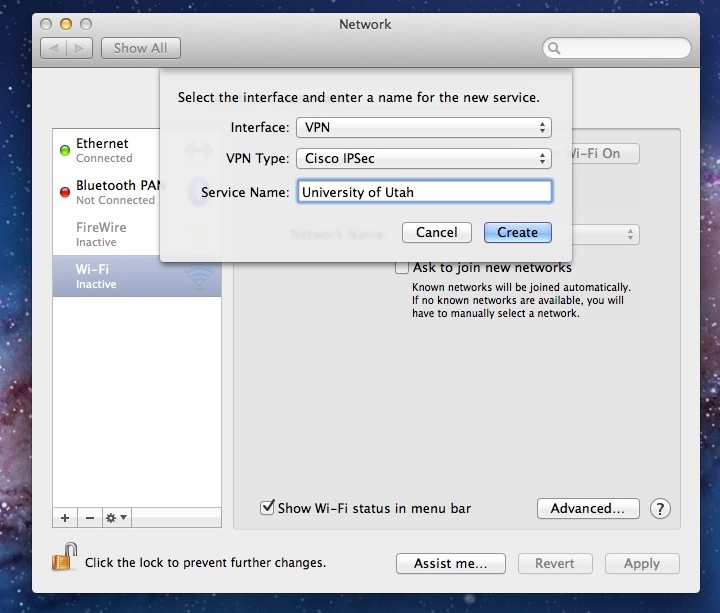The height and width of the screenshot is (613, 720).
Task: Click Assist me button
Action: (450, 563)
